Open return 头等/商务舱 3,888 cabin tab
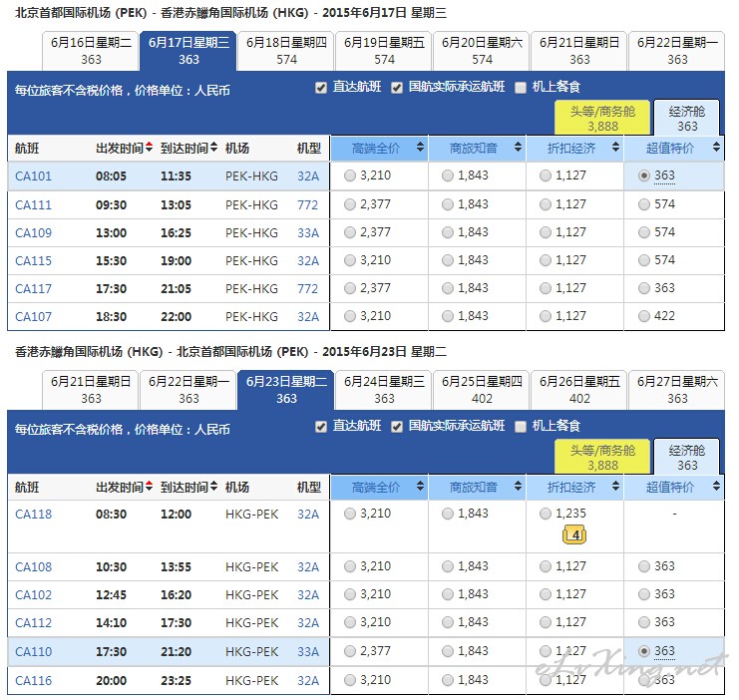The width and height of the screenshot is (739, 700). click(x=602, y=457)
